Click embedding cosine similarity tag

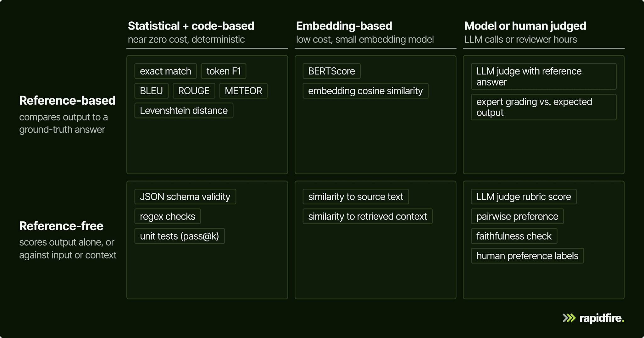(365, 91)
